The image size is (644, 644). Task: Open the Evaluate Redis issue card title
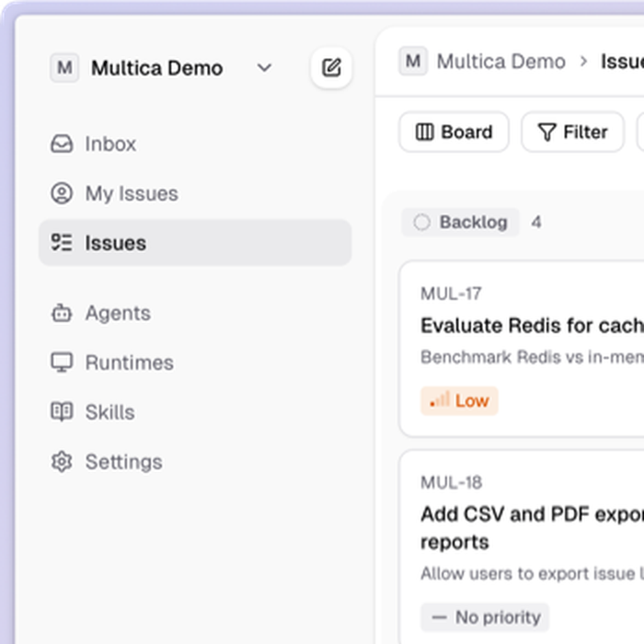tap(533, 326)
